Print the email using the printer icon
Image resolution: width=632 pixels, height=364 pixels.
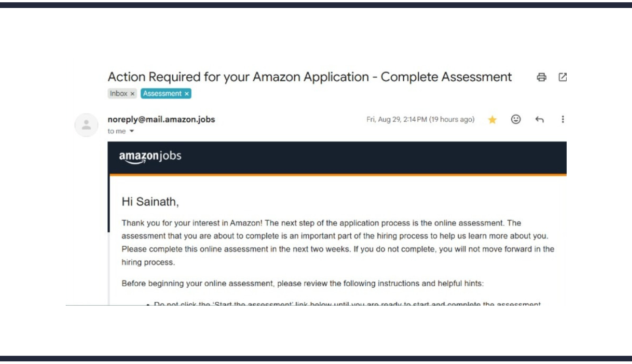coord(541,77)
